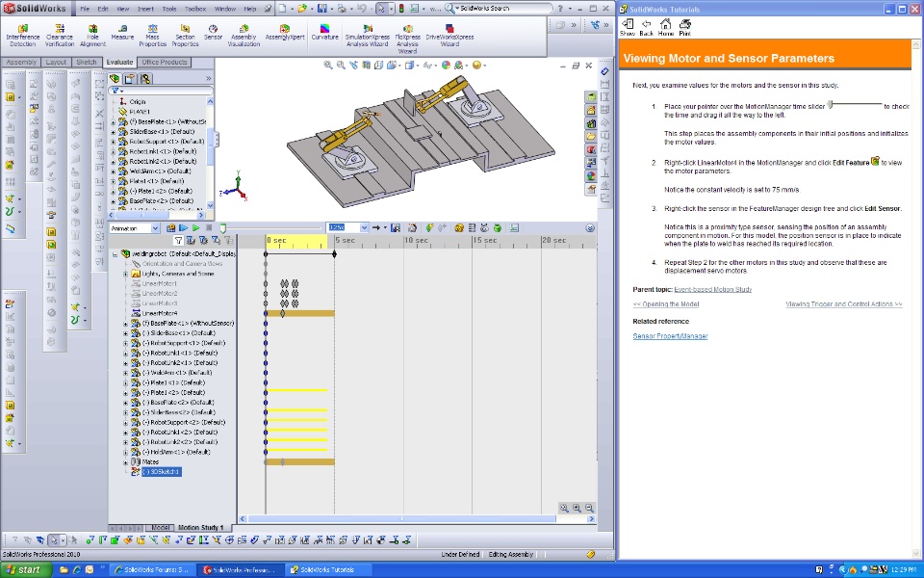Screen dimensions: 924x578
Task: Click the timeline filter funnel icon
Action: click(x=178, y=240)
